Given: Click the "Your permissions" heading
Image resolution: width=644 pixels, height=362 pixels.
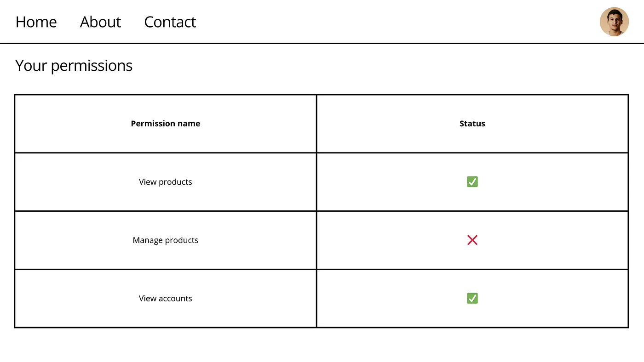Looking at the screenshot, I should [74, 66].
